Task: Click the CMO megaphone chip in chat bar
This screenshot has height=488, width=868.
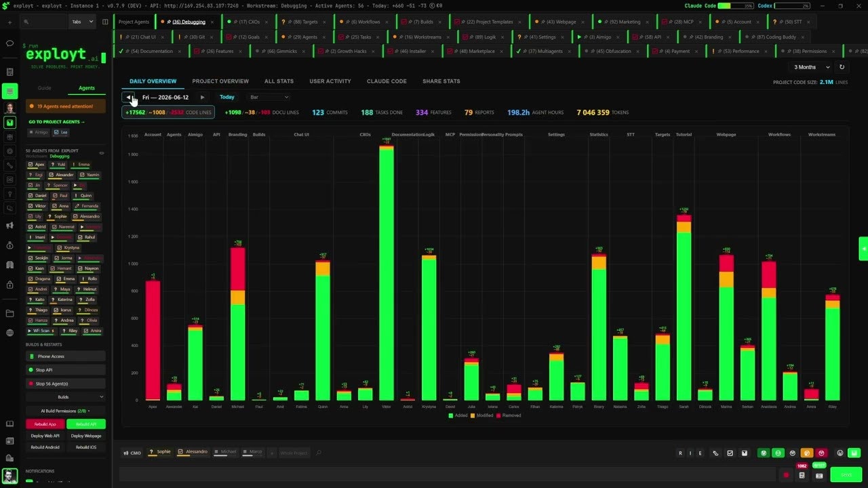Action: point(132,453)
